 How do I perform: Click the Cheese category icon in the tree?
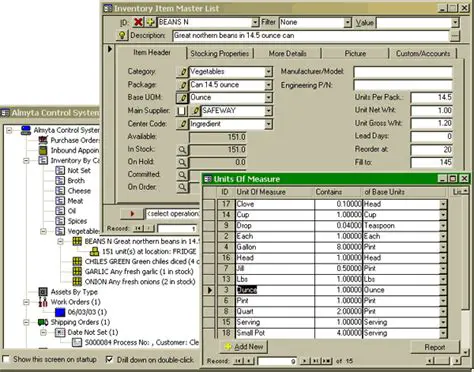tap(60, 191)
